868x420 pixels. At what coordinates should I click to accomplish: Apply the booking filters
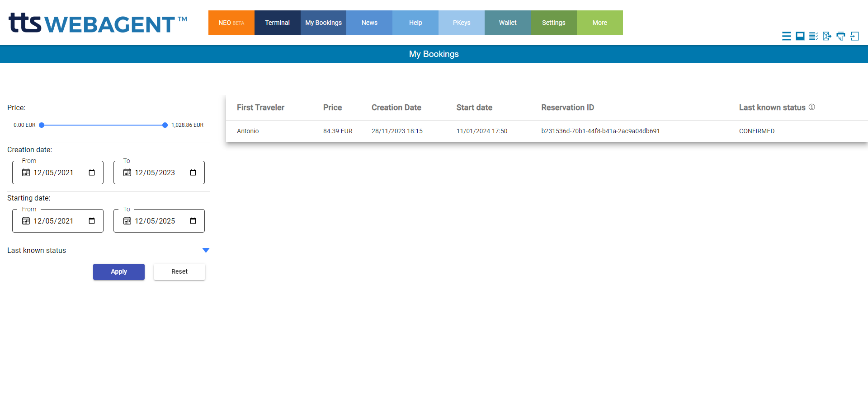pos(118,271)
